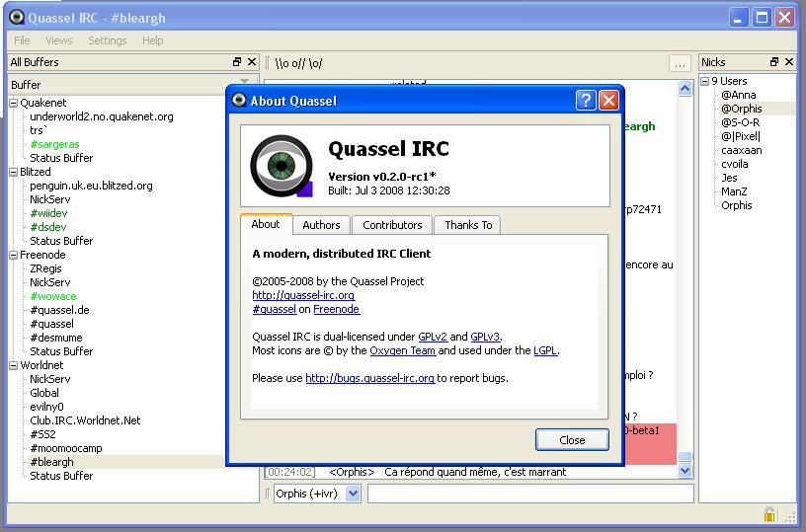
Task: Open the Views menu
Action: tap(59, 40)
